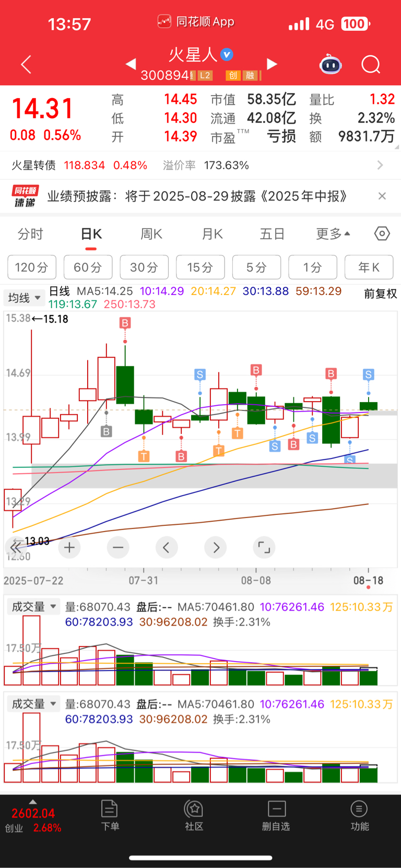401x868 pixels.
Task: Tap the orange T marker near 08-08
Action: tap(238, 433)
